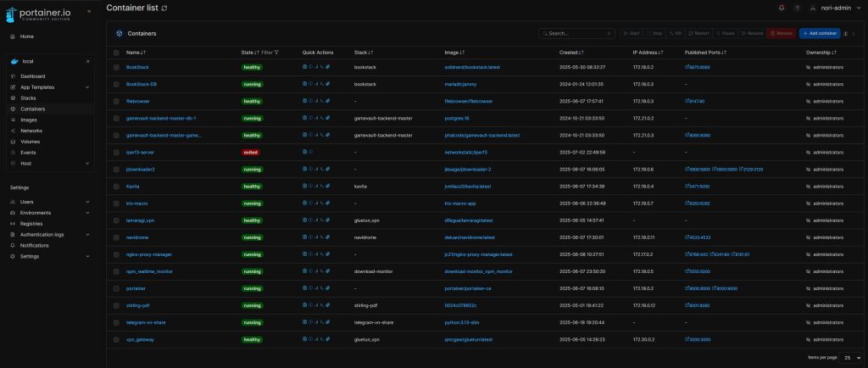Click the help question mark icon

click(x=797, y=8)
